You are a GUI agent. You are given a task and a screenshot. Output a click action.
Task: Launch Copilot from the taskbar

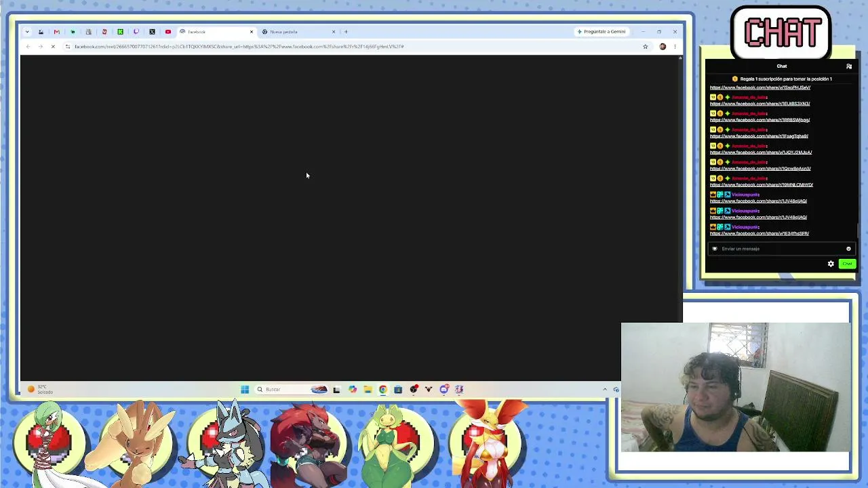(353, 389)
